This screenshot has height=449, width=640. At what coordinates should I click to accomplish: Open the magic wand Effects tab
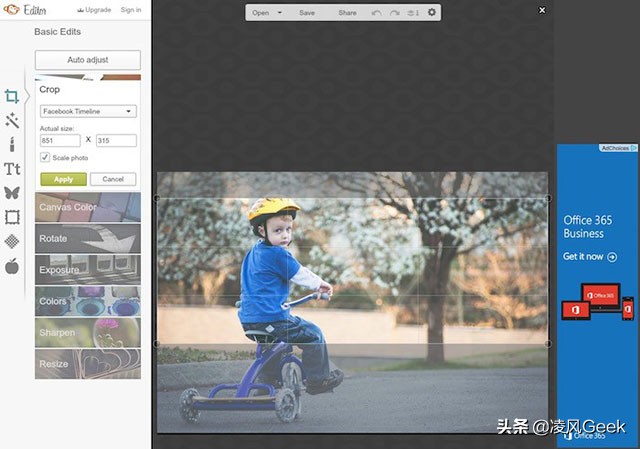point(12,120)
